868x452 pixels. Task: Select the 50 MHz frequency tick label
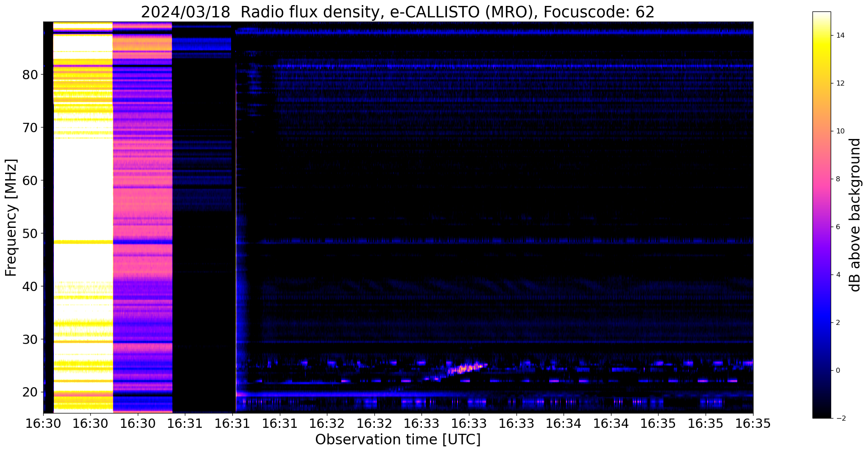(30, 233)
